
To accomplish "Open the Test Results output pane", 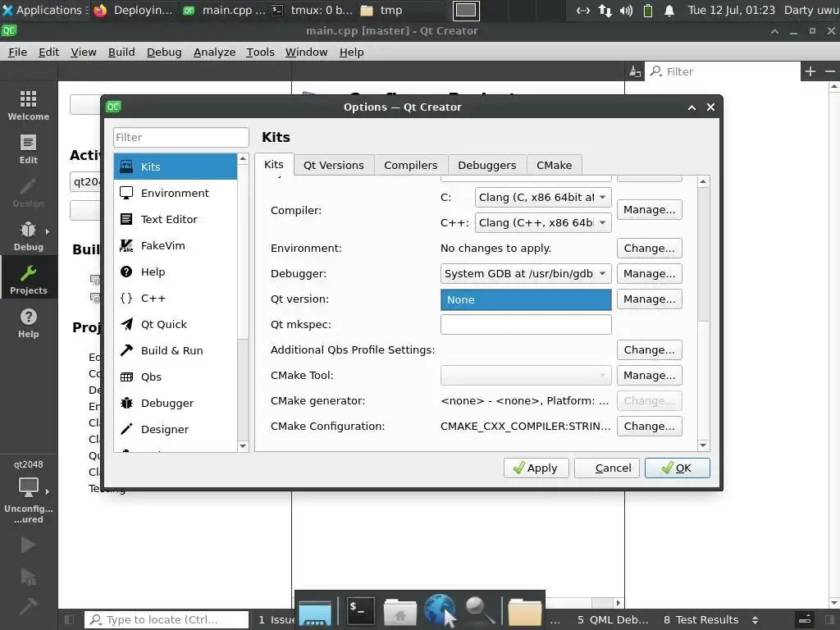I will (x=701, y=620).
